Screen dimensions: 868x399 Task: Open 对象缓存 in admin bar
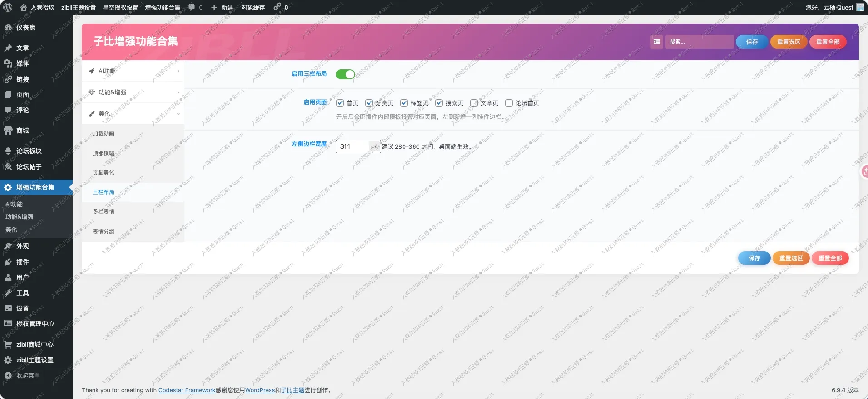(x=253, y=7)
